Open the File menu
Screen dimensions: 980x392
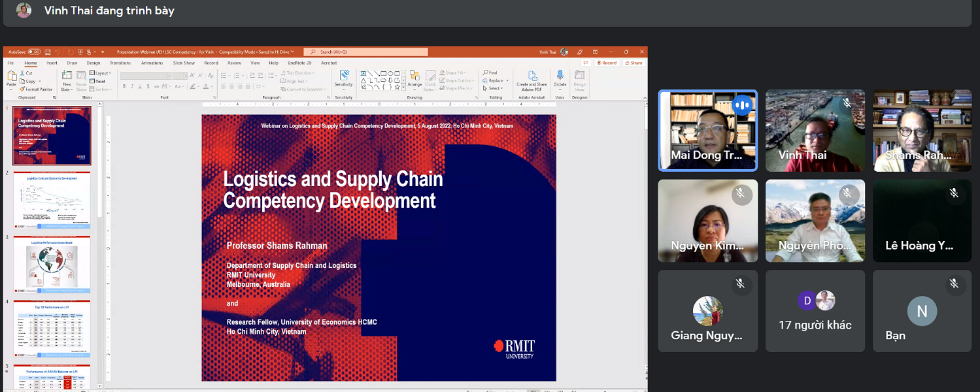pyautogui.click(x=10, y=63)
